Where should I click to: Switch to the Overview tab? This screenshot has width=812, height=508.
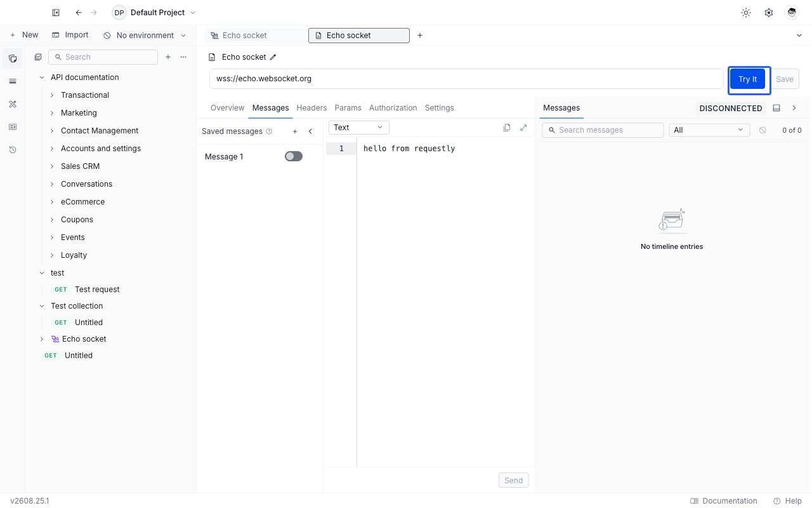click(227, 108)
